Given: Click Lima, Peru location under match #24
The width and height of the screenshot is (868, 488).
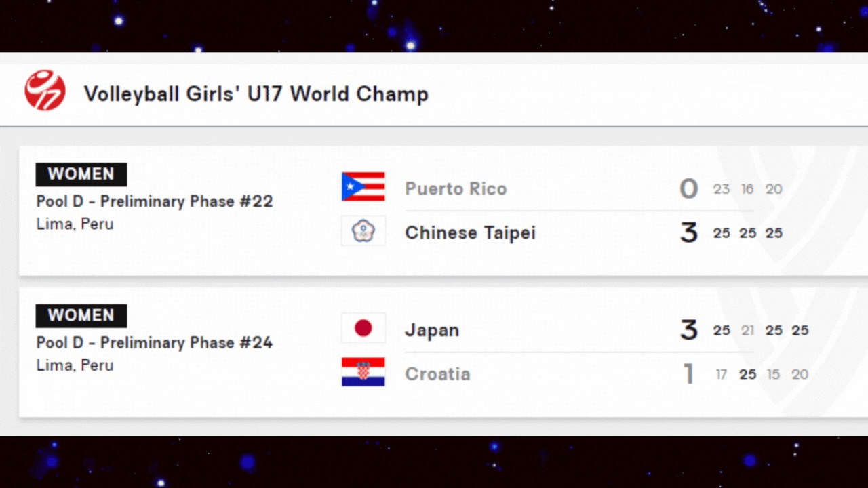Looking at the screenshot, I should (75, 365).
